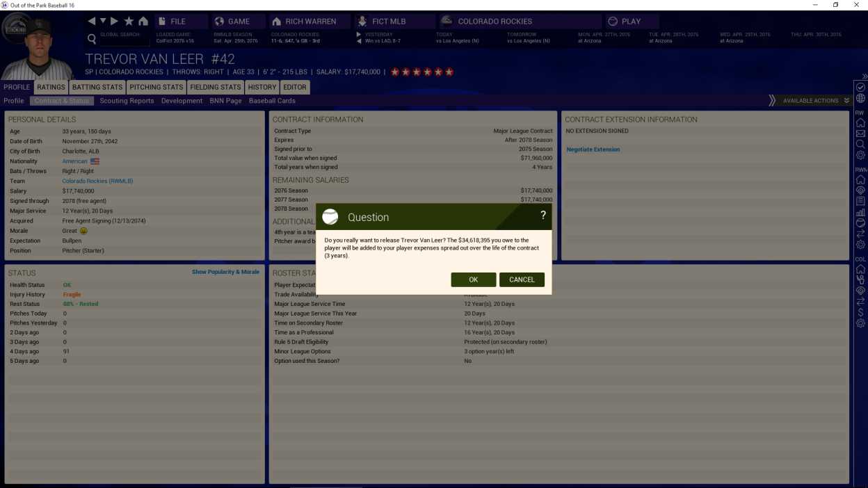The image size is (868, 488).
Task: Click the RWN section baseball icon
Action: tap(860, 223)
